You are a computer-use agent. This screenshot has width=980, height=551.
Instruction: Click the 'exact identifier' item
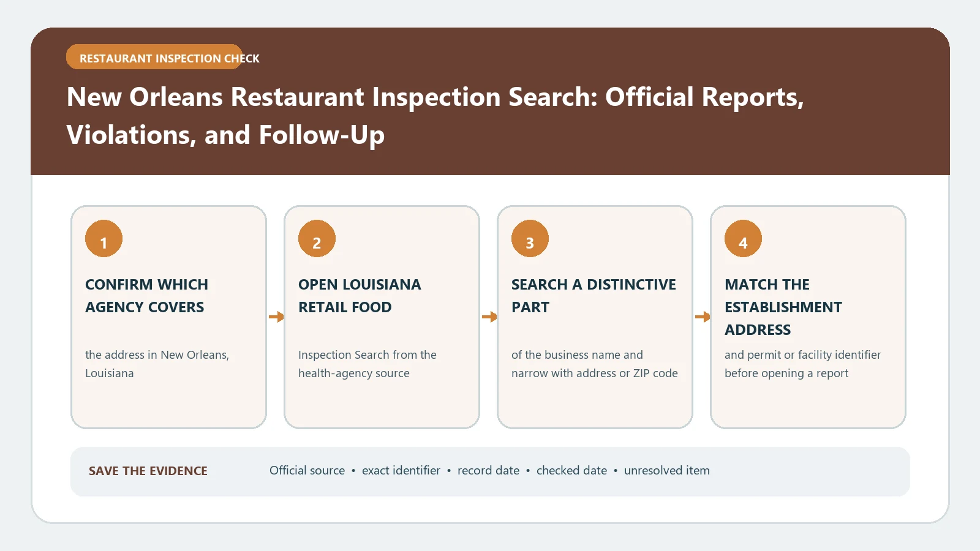click(x=401, y=470)
